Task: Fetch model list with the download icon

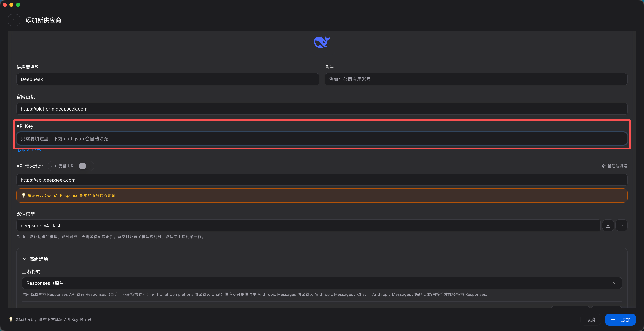Action: click(608, 226)
